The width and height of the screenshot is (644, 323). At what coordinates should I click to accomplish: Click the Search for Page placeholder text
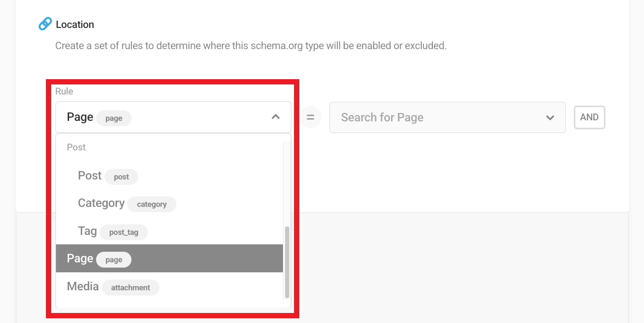[x=382, y=117]
